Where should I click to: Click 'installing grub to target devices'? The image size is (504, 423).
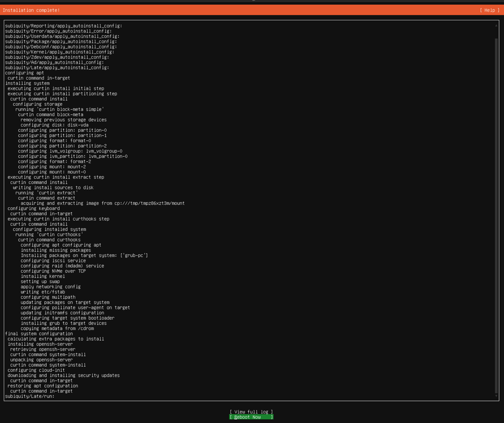coord(63,323)
